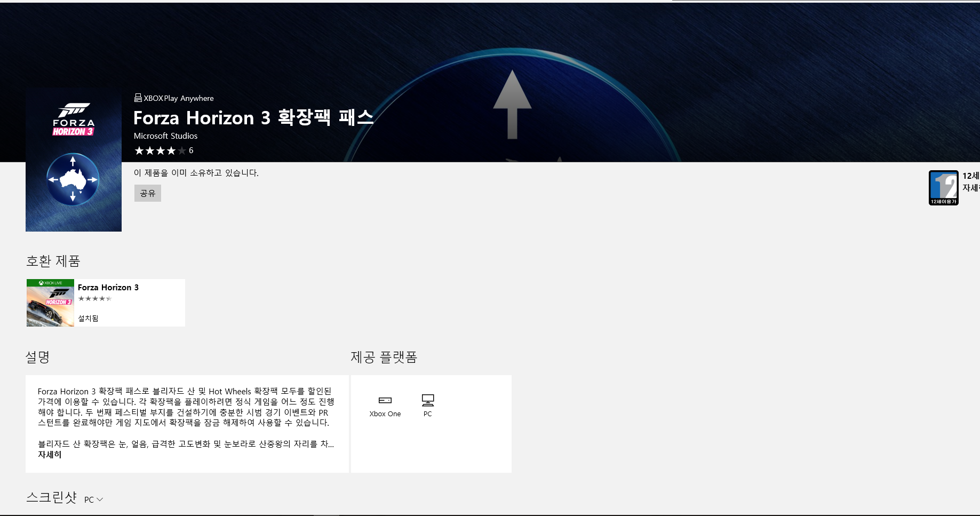The width and height of the screenshot is (980, 516).
Task: Click the 설치됨 status text
Action: pyautogui.click(x=89, y=319)
